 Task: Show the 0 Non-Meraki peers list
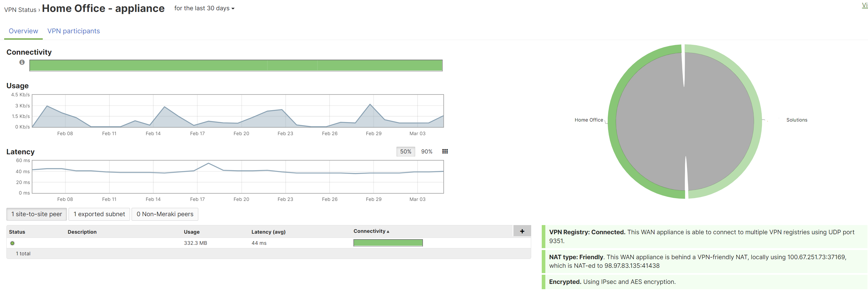(165, 214)
